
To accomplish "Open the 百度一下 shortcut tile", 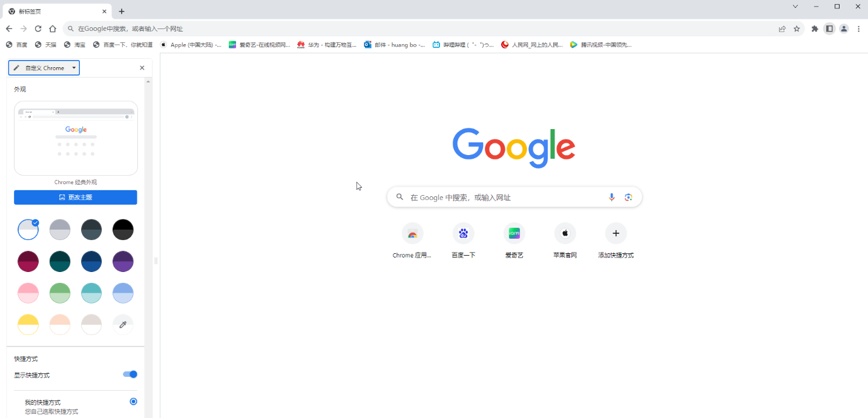I will point(463,241).
